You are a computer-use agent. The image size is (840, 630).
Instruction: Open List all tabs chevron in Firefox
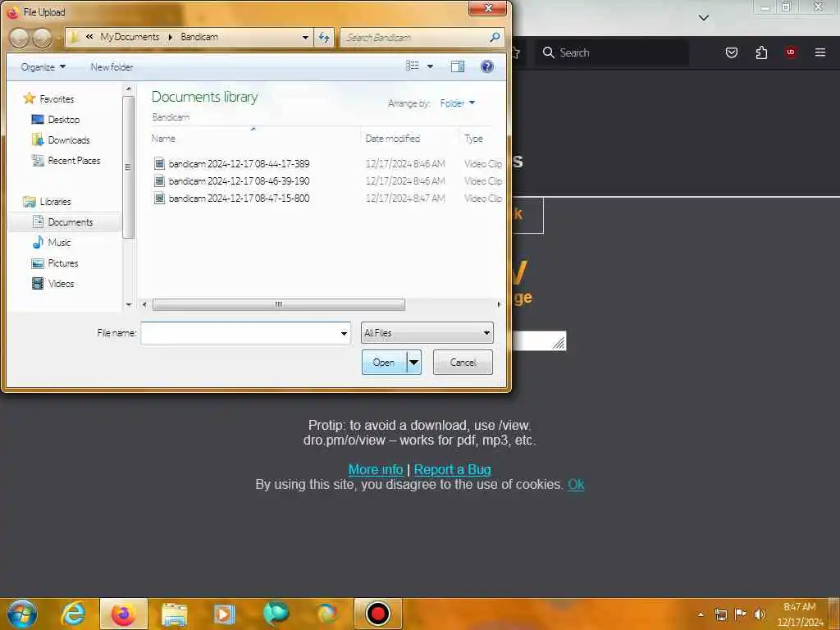click(x=704, y=18)
